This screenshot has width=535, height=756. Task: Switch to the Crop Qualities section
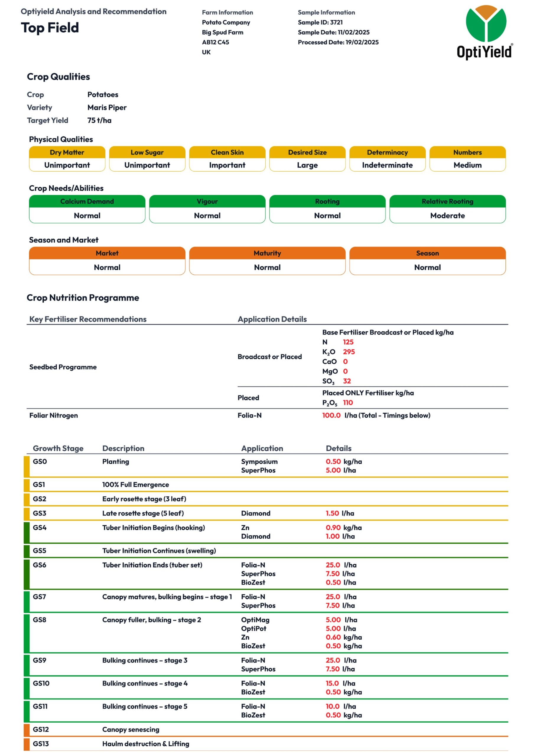point(58,77)
